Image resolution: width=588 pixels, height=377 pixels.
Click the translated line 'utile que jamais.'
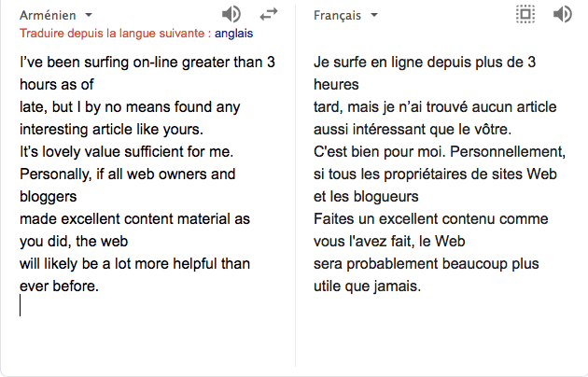pyautogui.click(x=368, y=286)
